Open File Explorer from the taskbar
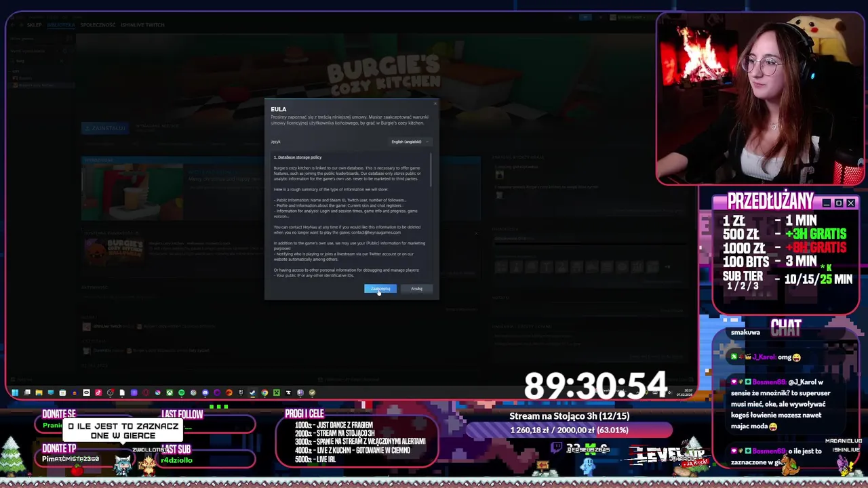This screenshot has width=868, height=488. click(x=39, y=392)
